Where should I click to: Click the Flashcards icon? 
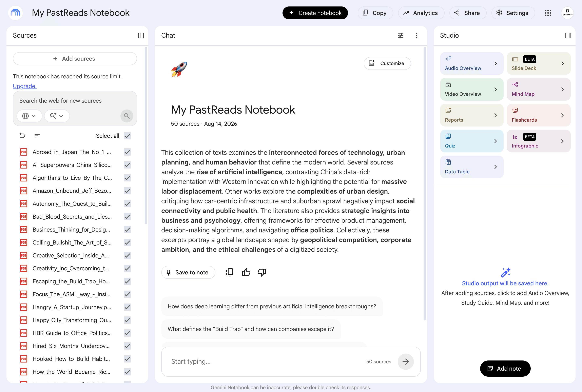coord(515,110)
